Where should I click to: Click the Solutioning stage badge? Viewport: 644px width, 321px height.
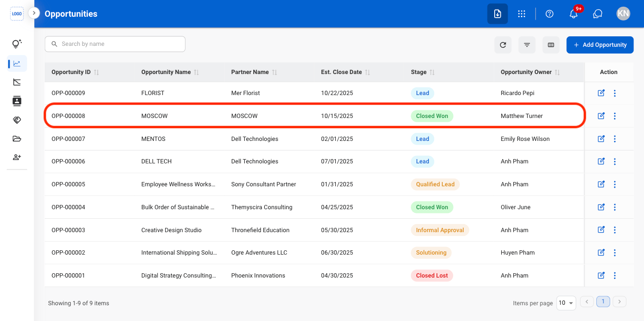(x=431, y=253)
